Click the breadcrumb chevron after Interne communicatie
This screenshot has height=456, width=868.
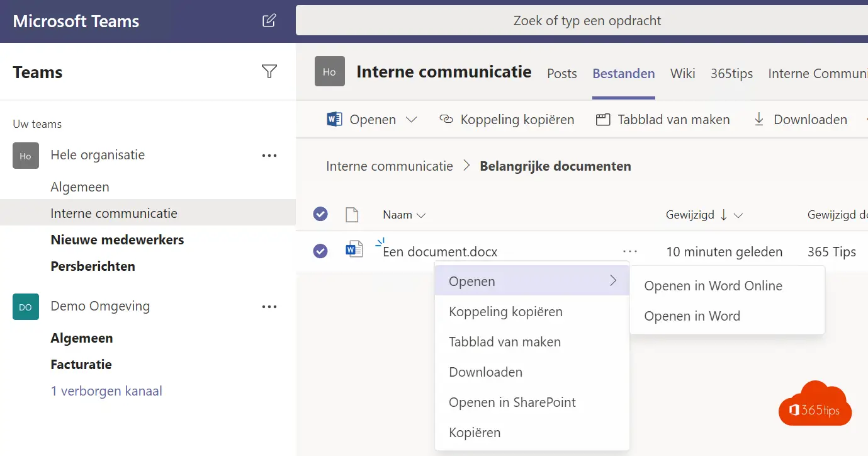tap(466, 166)
